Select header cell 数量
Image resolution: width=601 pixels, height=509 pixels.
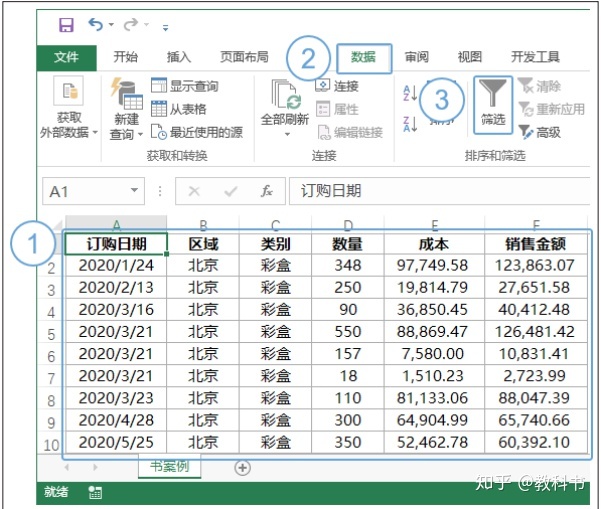pyautogui.click(x=348, y=244)
